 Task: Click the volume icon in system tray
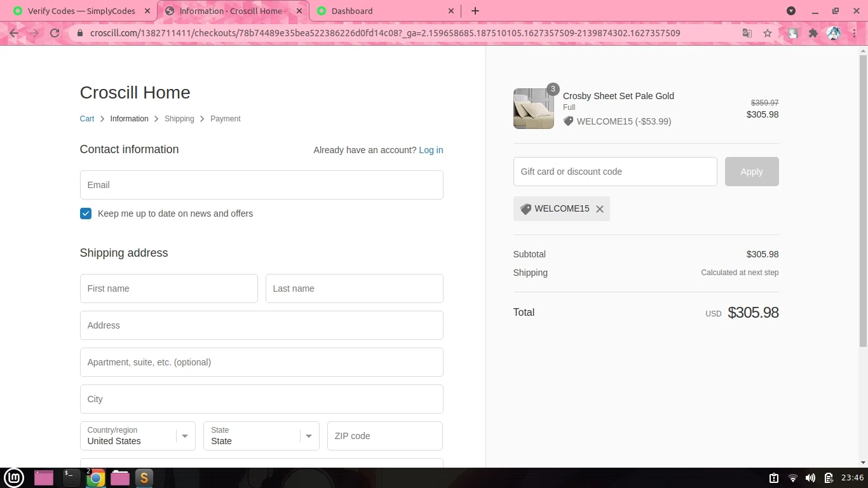pyautogui.click(x=810, y=478)
